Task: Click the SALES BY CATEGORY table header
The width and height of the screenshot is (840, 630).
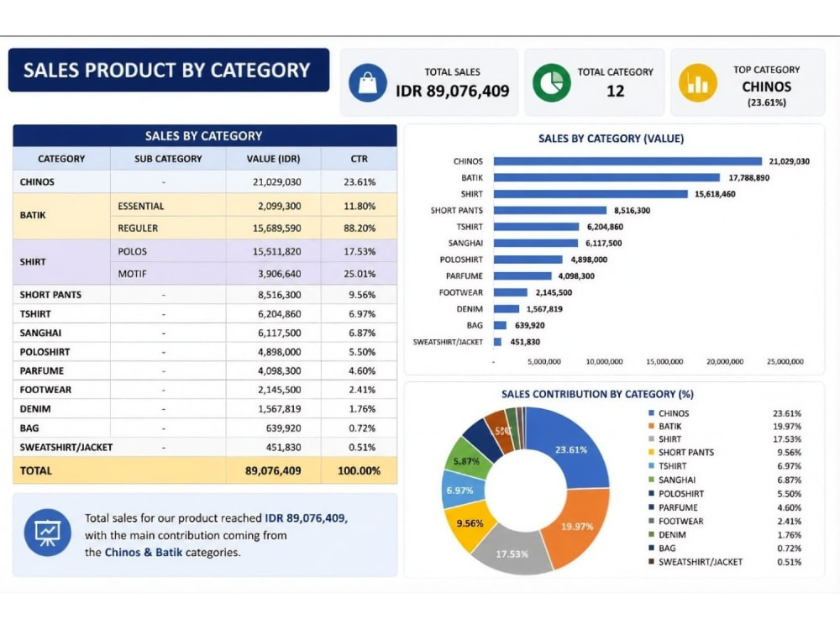Action: [x=203, y=136]
